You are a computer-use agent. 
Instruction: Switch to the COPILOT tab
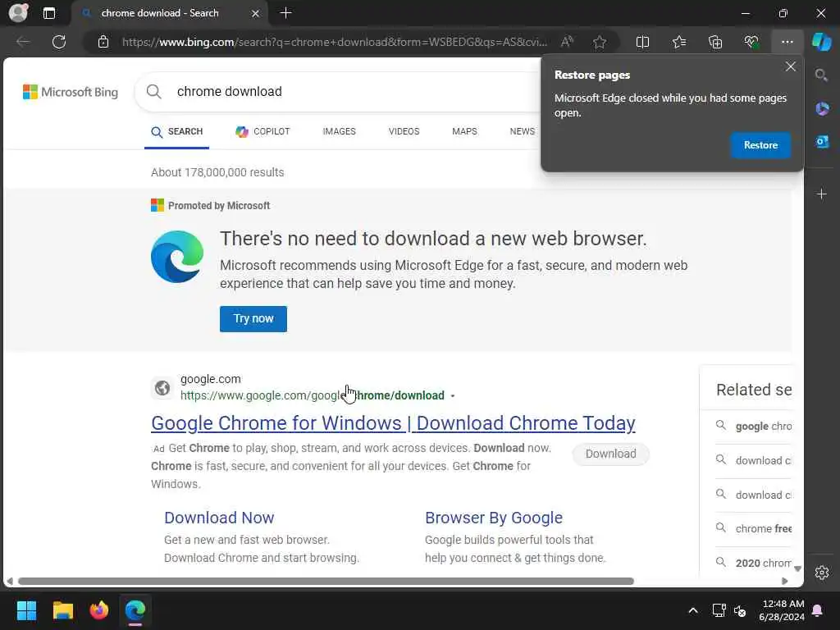(x=262, y=132)
